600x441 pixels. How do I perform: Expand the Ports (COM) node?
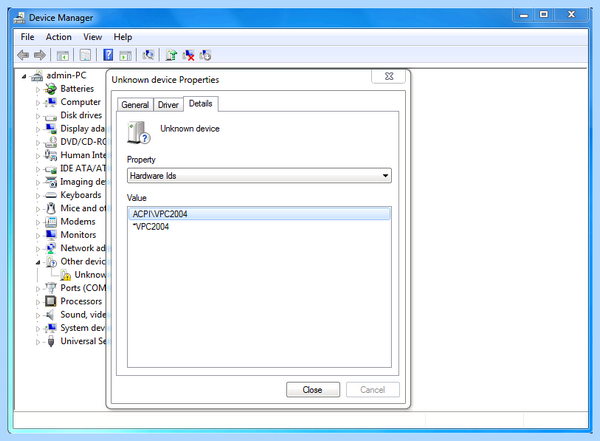38,289
